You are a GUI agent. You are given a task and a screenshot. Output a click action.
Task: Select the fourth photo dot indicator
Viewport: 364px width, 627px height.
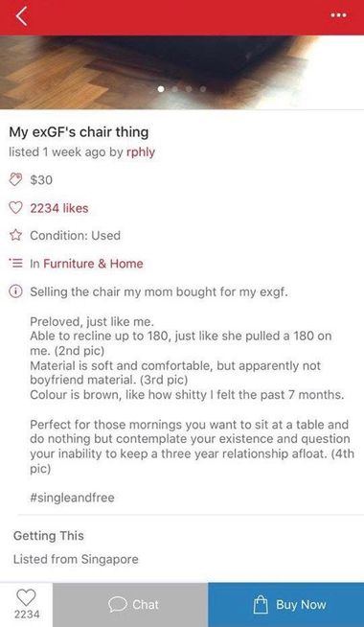203,89
